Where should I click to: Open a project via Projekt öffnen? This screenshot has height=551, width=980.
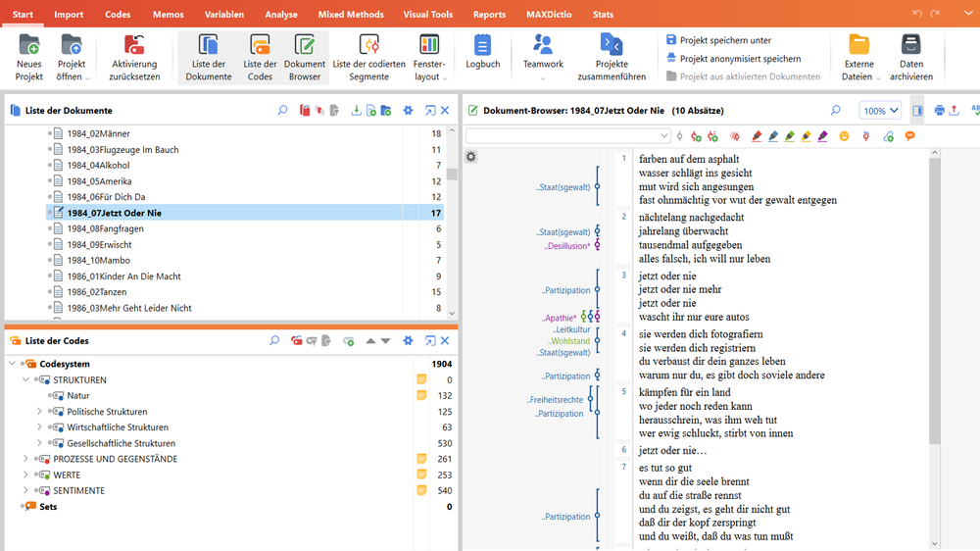[x=72, y=58]
